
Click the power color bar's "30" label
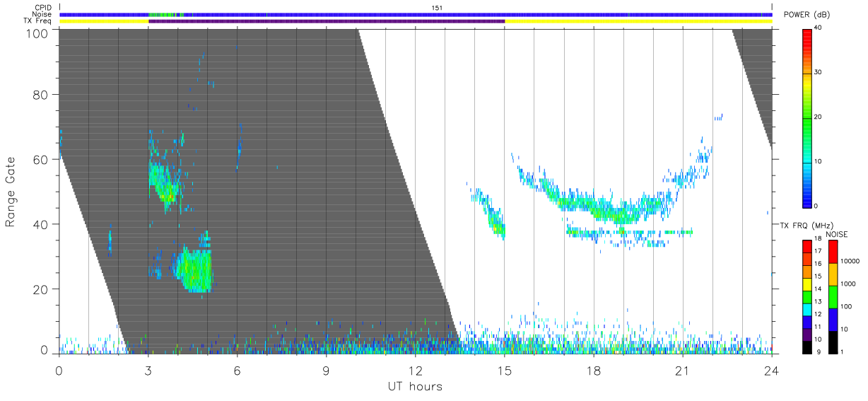(818, 72)
